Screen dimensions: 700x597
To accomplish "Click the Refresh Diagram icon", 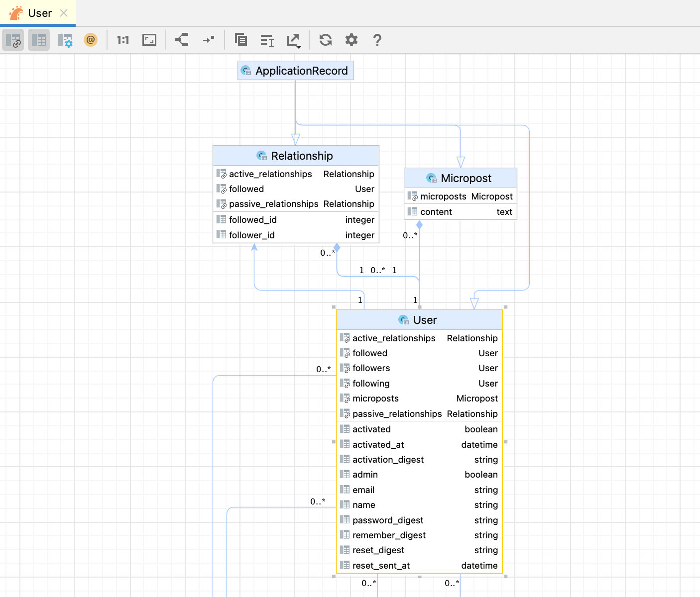I will (x=325, y=40).
